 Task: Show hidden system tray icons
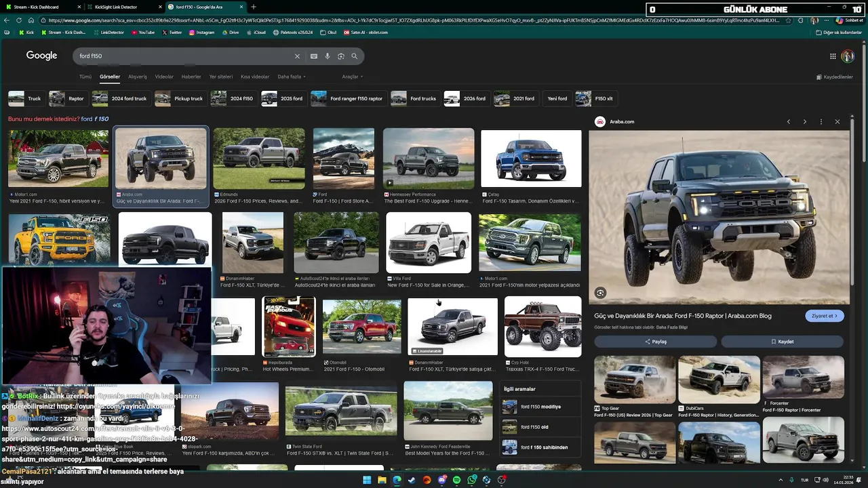coord(780,480)
